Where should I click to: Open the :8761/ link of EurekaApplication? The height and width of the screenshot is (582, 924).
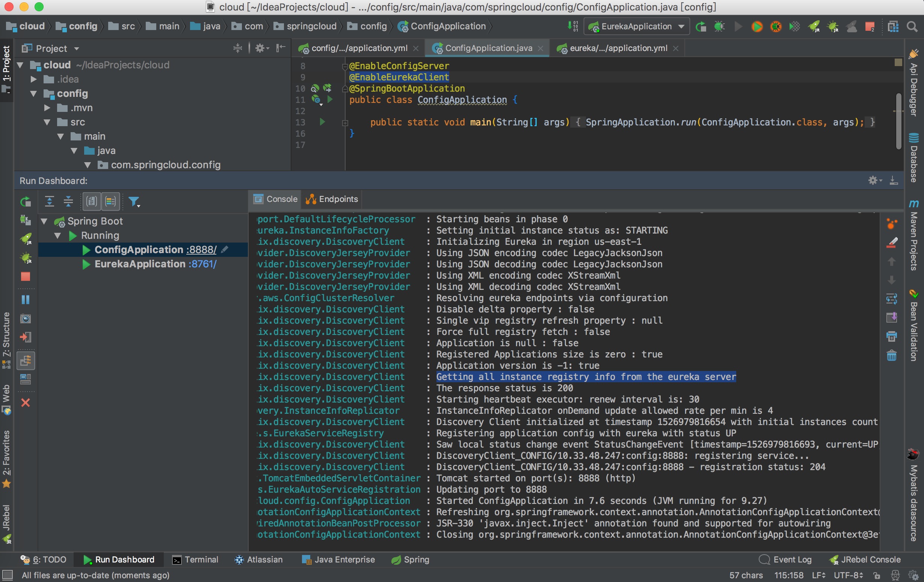point(202,264)
